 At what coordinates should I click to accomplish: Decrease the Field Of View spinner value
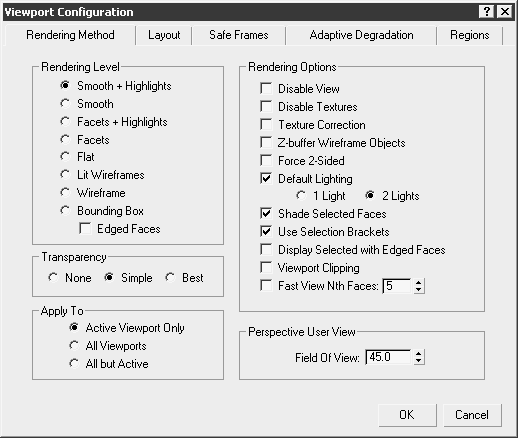(x=419, y=361)
